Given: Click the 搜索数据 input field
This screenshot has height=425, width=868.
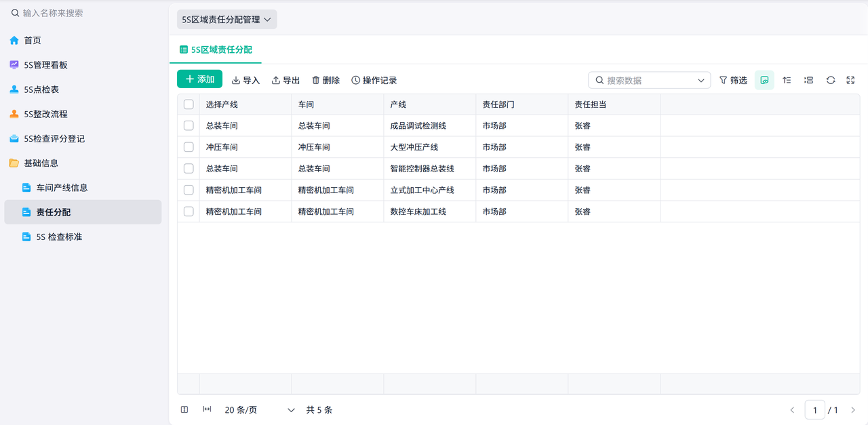Looking at the screenshot, I should pyautogui.click(x=650, y=80).
